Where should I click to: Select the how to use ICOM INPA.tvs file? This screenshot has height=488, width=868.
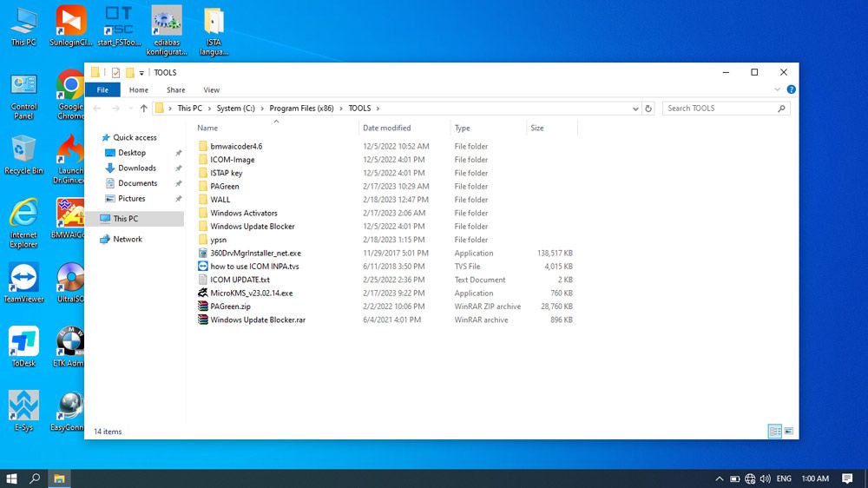point(254,267)
